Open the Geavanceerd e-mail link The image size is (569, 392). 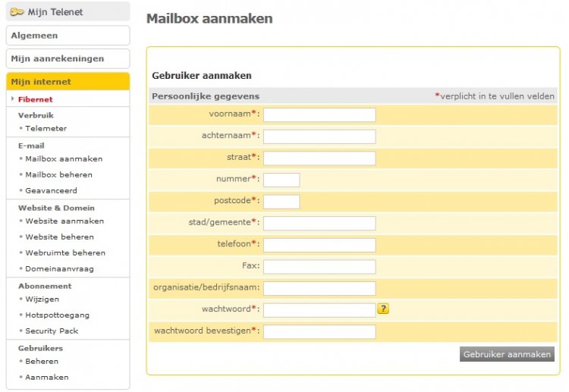[x=51, y=191]
